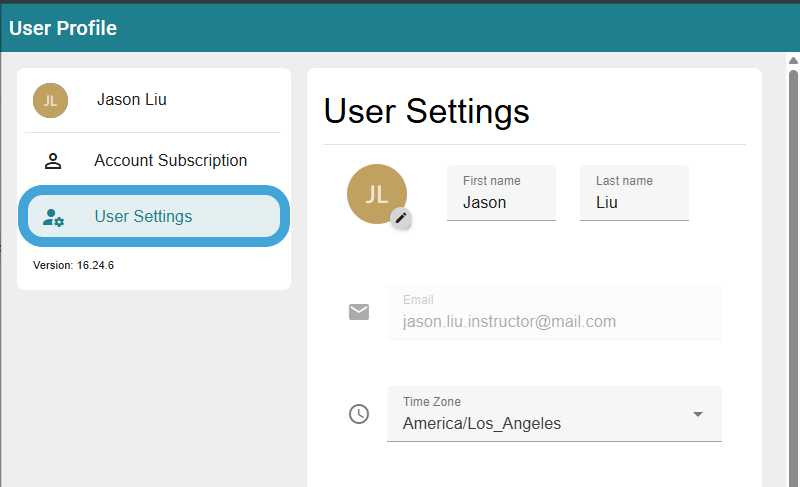Screen dimensions: 800x487
Task: Click the Version 16.24.6 label
Action: tap(74, 266)
